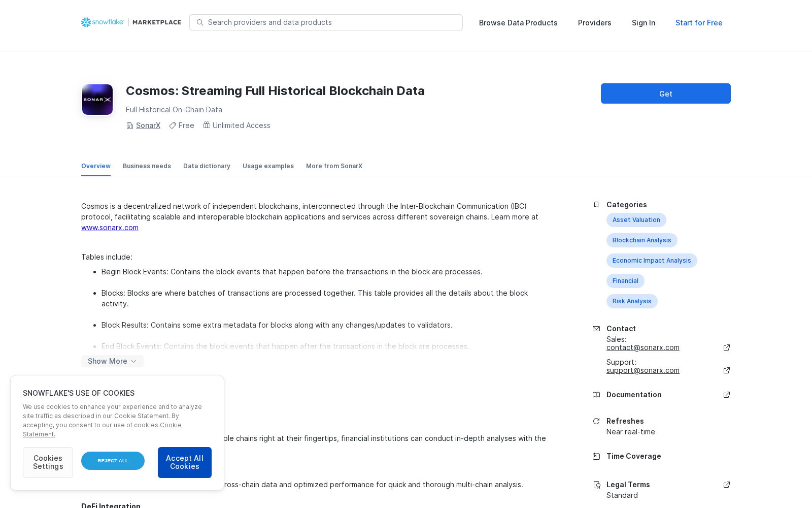Click Start for Free link
Screen dimensions: 812x508
point(699,23)
